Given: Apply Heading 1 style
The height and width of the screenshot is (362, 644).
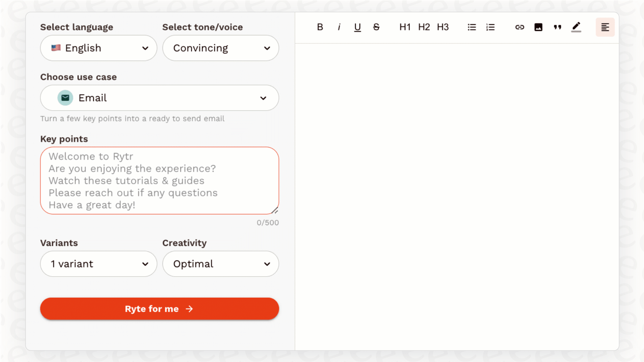Looking at the screenshot, I should pos(405,27).
